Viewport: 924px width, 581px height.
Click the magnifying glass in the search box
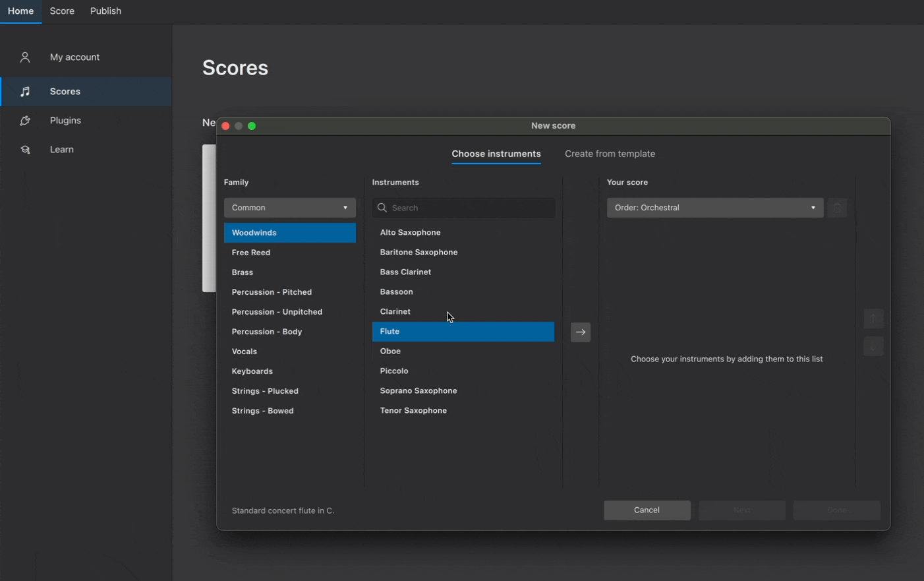tap(382, 208)
